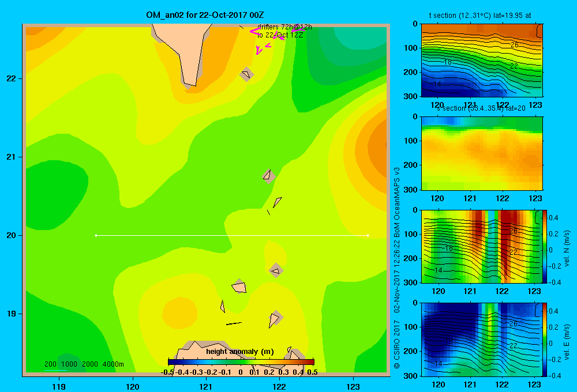Click the 's section (33.4..35.4)' panel title

(x=482, y=108)
